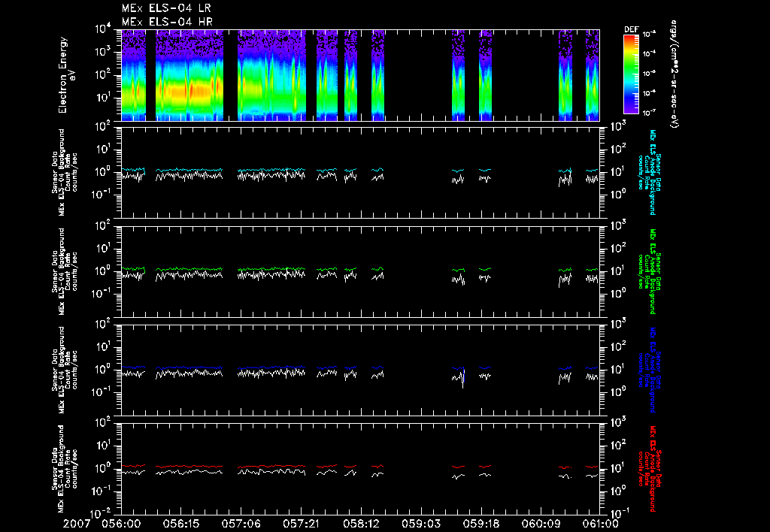Click the sharp downward spike in blue panel
770x532 pixels.
pyautogui.click(x=463, y=379)
